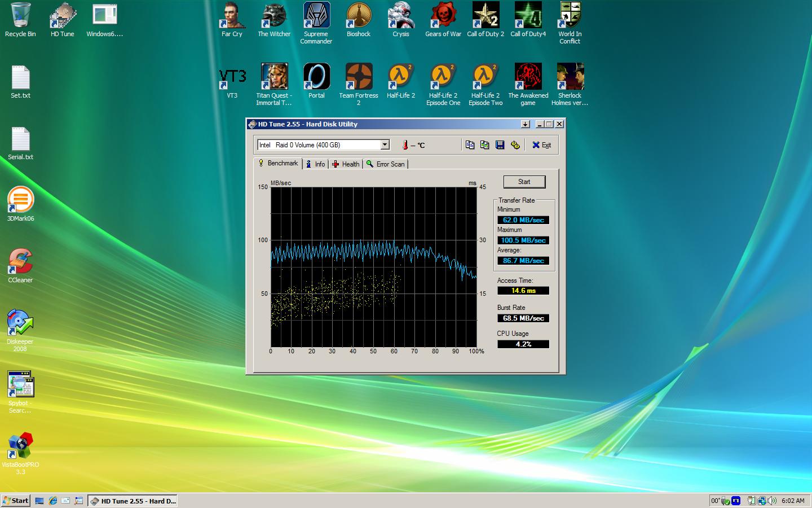Click the down-arrow tray button in HD Tune title bar
812x508 pixels.
[x=525, y=124]
